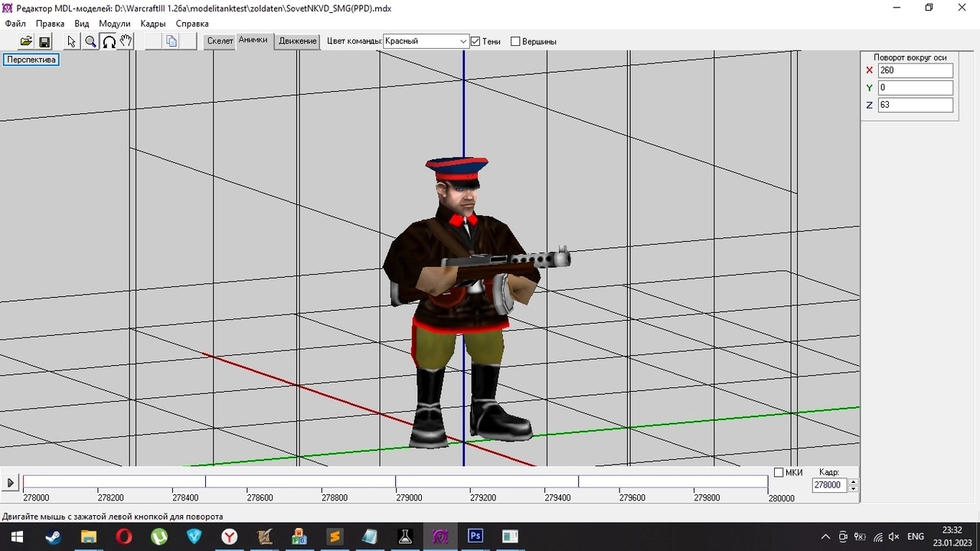This screenshot has height=551, width=980.
Task: Click the Y rotation field
Action: coord(916,88)
